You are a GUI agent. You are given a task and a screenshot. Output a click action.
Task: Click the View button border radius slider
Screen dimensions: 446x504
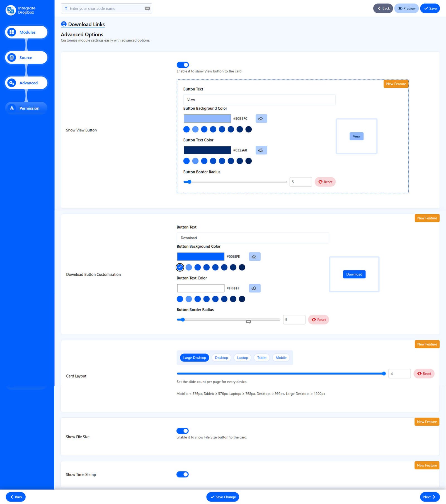(235, 182)
